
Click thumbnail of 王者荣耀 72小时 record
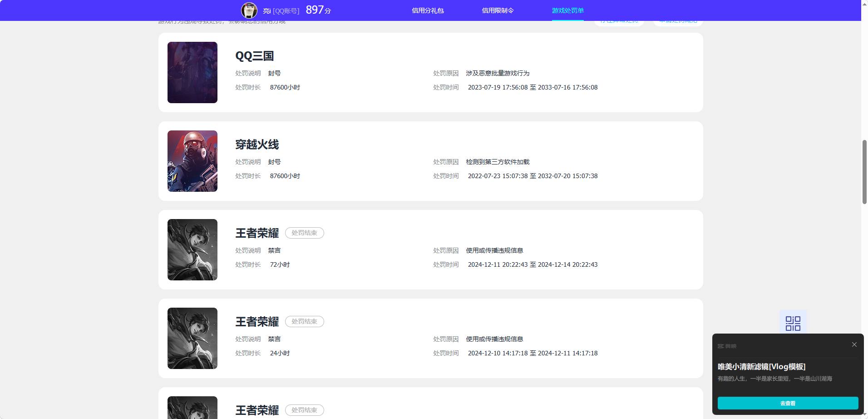coord(192,249)
